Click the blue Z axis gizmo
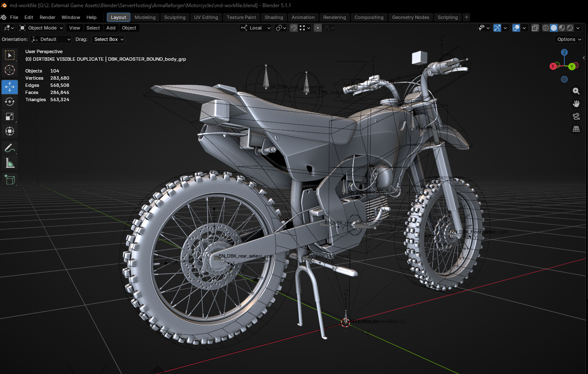 point(564,52)
